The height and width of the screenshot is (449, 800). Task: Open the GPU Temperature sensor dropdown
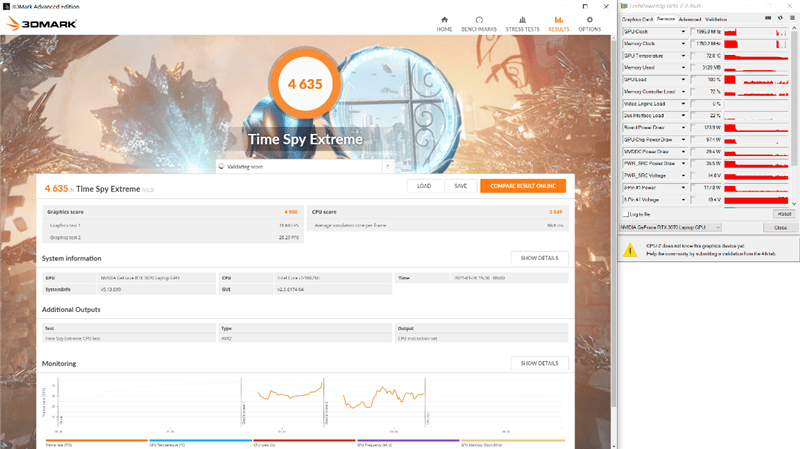pyautogui.click(x=683, y=56)
